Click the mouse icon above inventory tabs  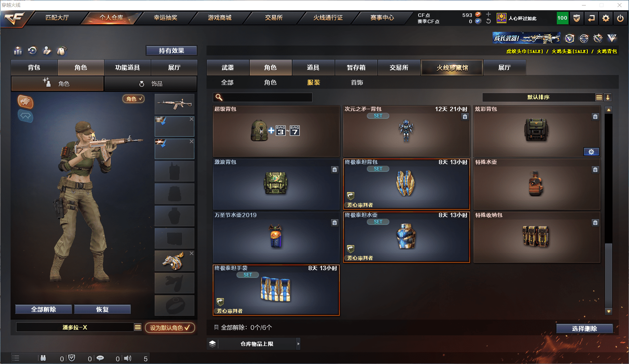pyautogui.click(x=62, y=51)
